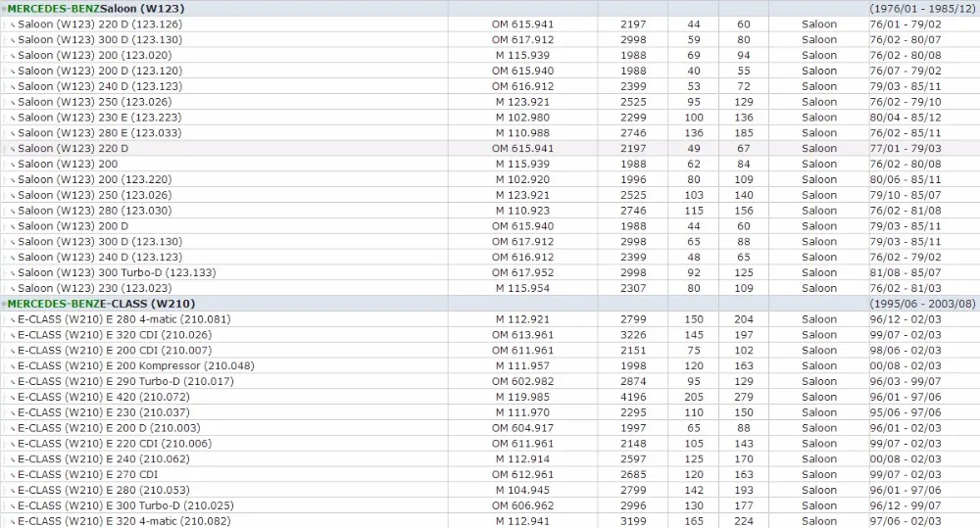Click date range 80/04 - 85/12
This screenshot has width=980, height=528.
click(x=905, y=118)
